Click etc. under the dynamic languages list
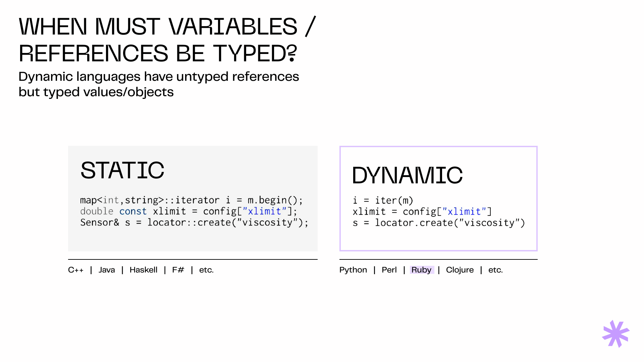Screen dimensions: 644x362 (495, 270)
